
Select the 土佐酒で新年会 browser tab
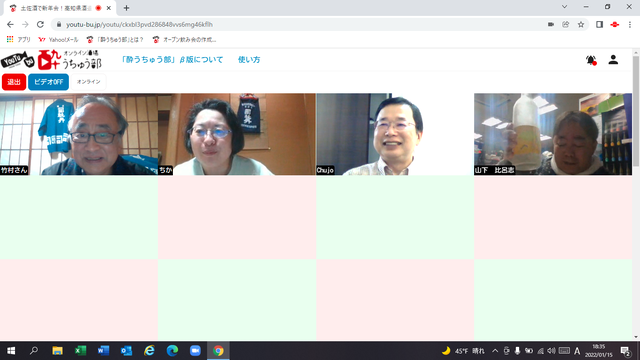(x=60, y=8)
